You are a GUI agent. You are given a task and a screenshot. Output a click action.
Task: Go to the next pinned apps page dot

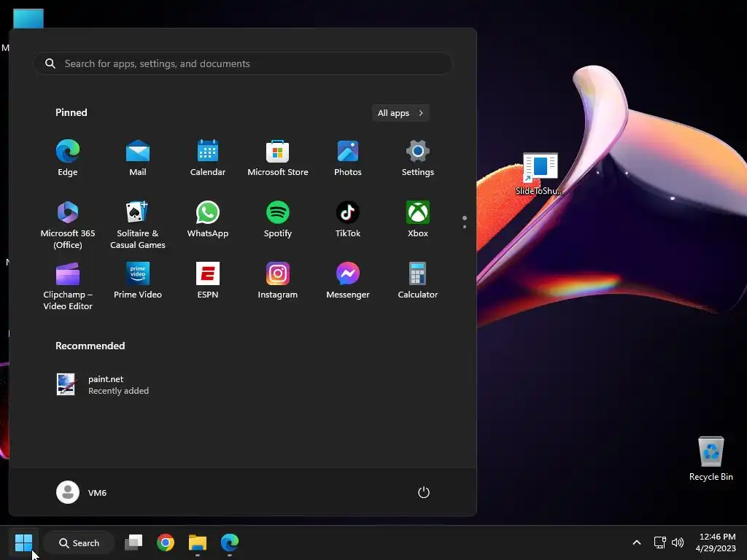pos(465,227)
